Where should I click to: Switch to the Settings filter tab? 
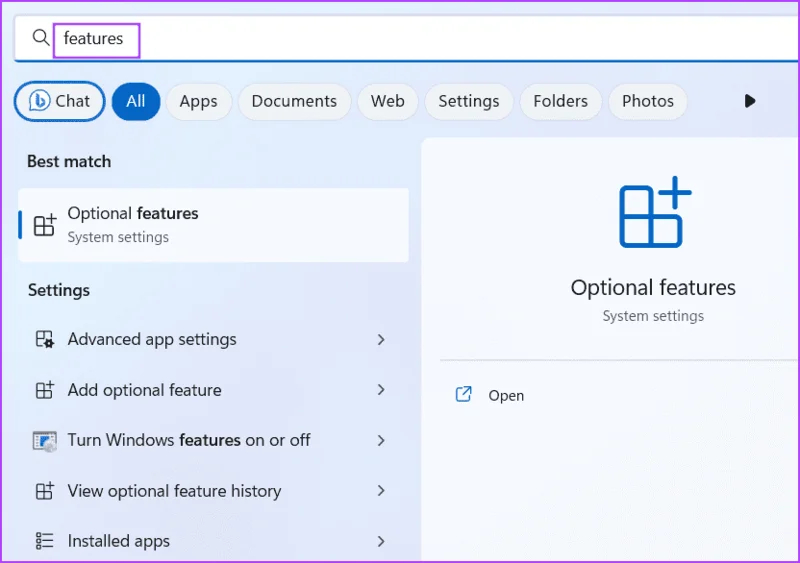pos(469,101)
